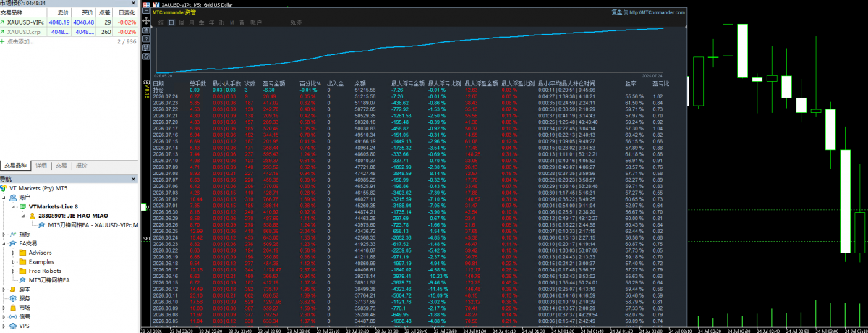Screen dimensions: 868x333
Task: Click the 点差 spread column header
Action: point(105,13)
